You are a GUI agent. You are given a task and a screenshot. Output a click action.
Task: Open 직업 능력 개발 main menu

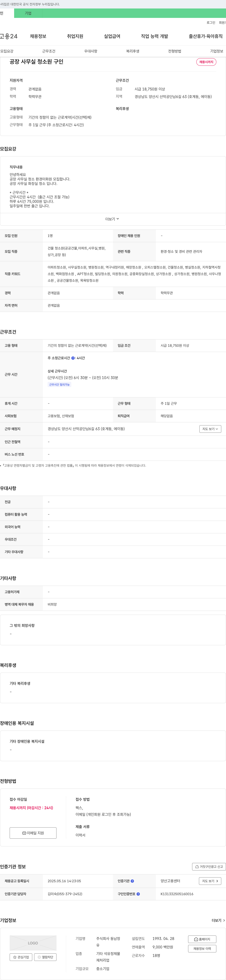point(154,37)
